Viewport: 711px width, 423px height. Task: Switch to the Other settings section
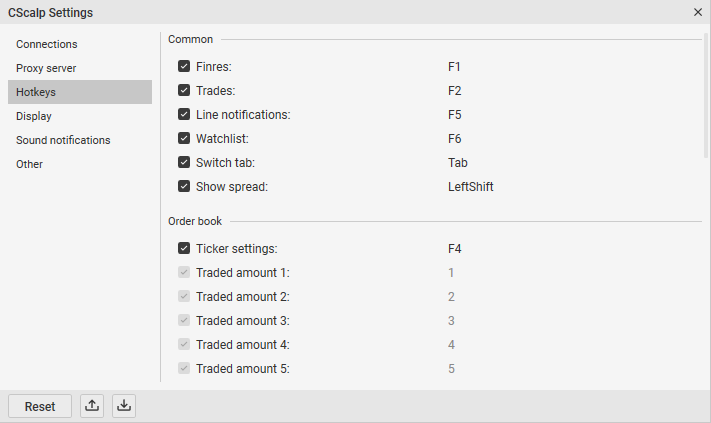coord(30,164)
